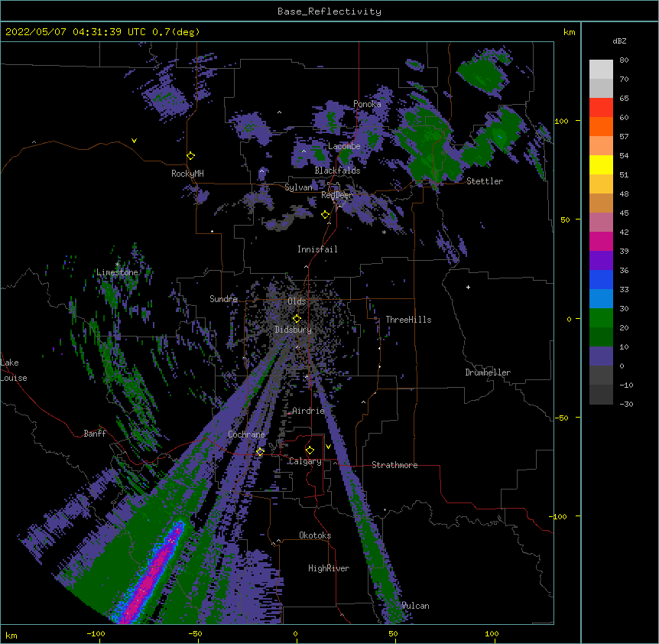
Task: Click the RedDeer city label
Action: coord(337,195)
